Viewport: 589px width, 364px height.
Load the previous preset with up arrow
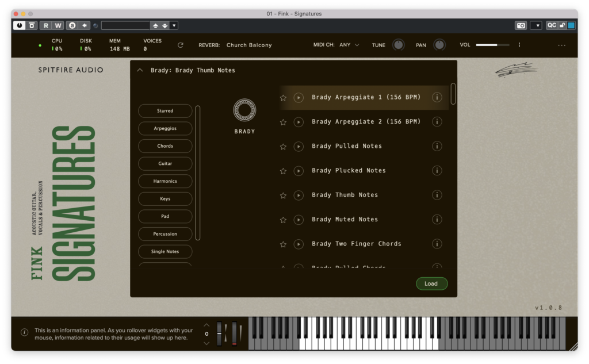155,25
